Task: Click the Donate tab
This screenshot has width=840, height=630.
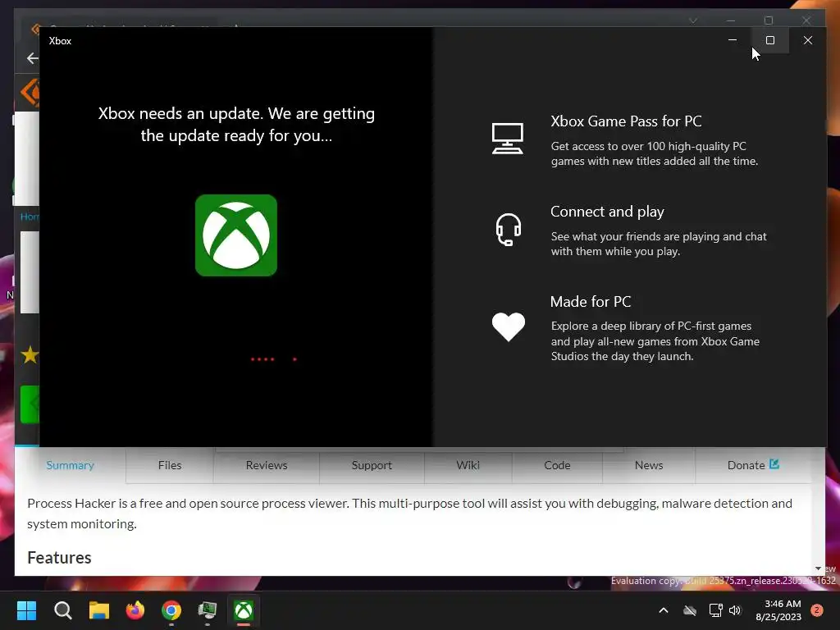Action: pos(753,465)
